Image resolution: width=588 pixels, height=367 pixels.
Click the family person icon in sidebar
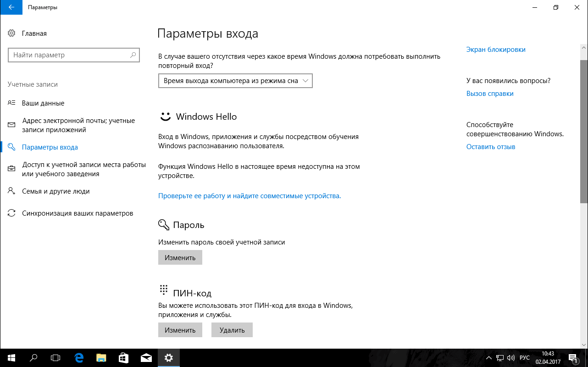12,191
